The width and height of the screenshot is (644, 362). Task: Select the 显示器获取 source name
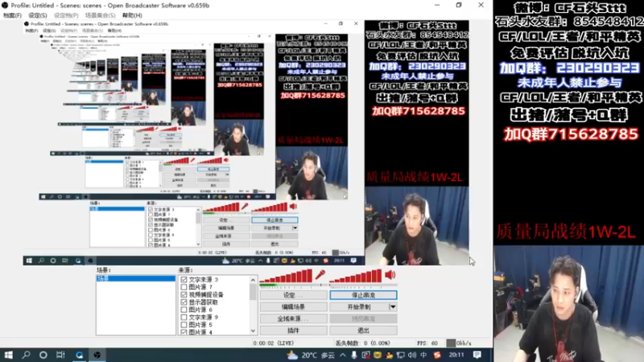[204, 302]
